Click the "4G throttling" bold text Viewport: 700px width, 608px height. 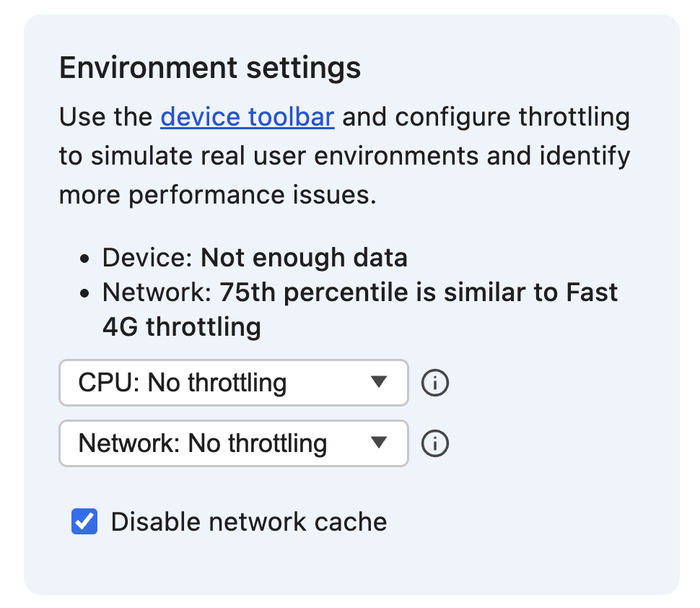[x=181, y=327]
